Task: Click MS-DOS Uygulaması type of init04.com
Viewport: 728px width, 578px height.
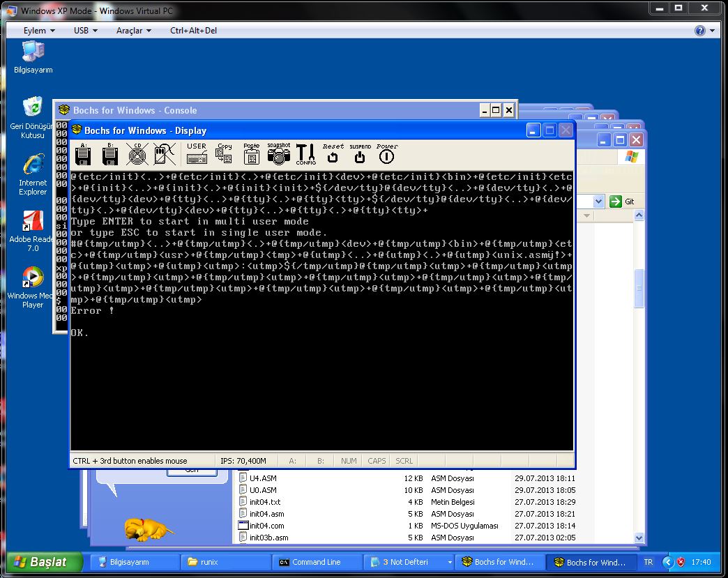Action: coord(464,526)
